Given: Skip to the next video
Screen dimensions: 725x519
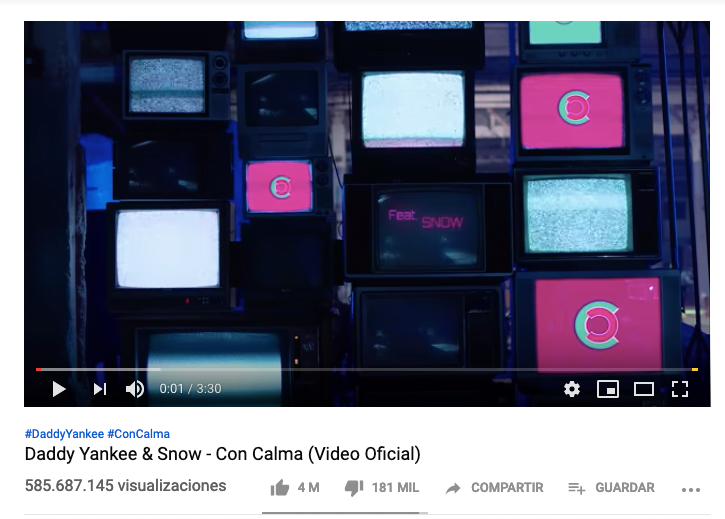Looking at the screenshot, I should click(100, 389).
